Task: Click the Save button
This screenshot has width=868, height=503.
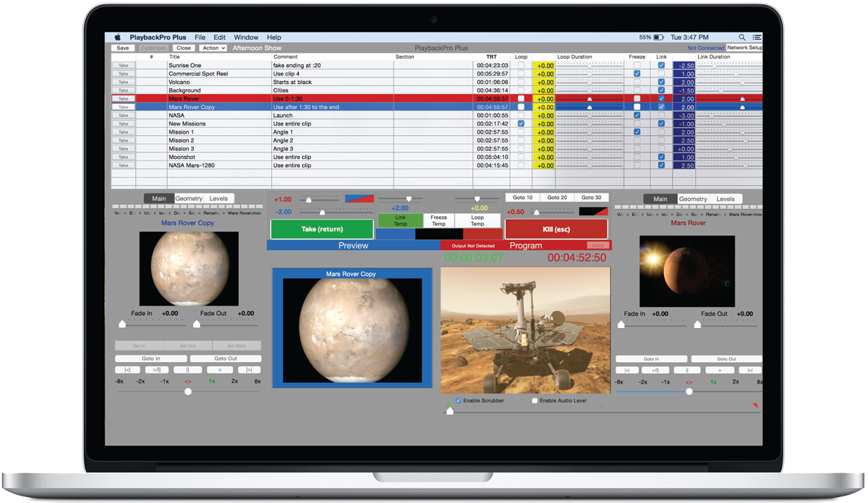Action: point(123,48)
